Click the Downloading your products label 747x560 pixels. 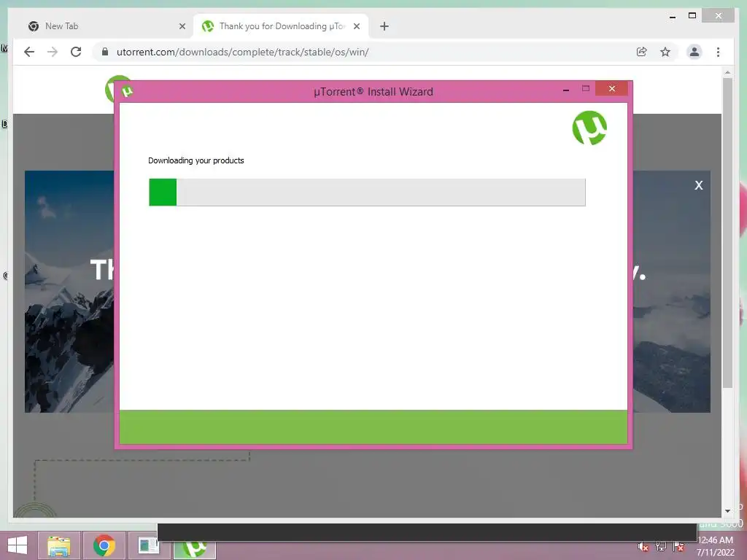(x=196, y=160)
